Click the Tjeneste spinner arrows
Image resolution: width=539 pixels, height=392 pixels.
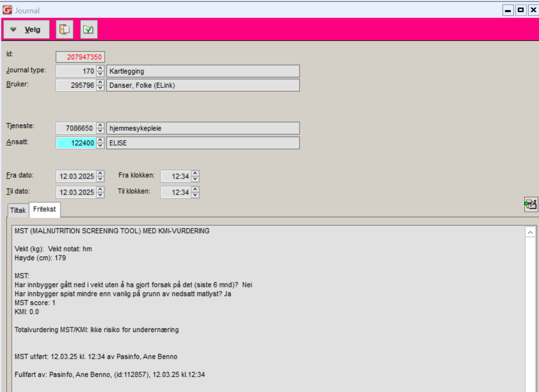(101, 128)
